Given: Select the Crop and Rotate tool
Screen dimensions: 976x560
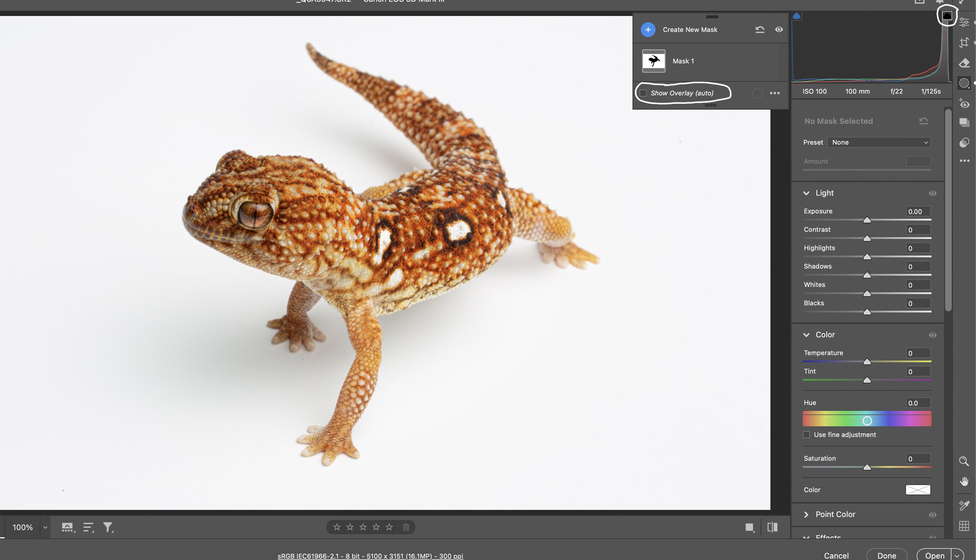Looking at the screenshot, I should tap(964, 43).
